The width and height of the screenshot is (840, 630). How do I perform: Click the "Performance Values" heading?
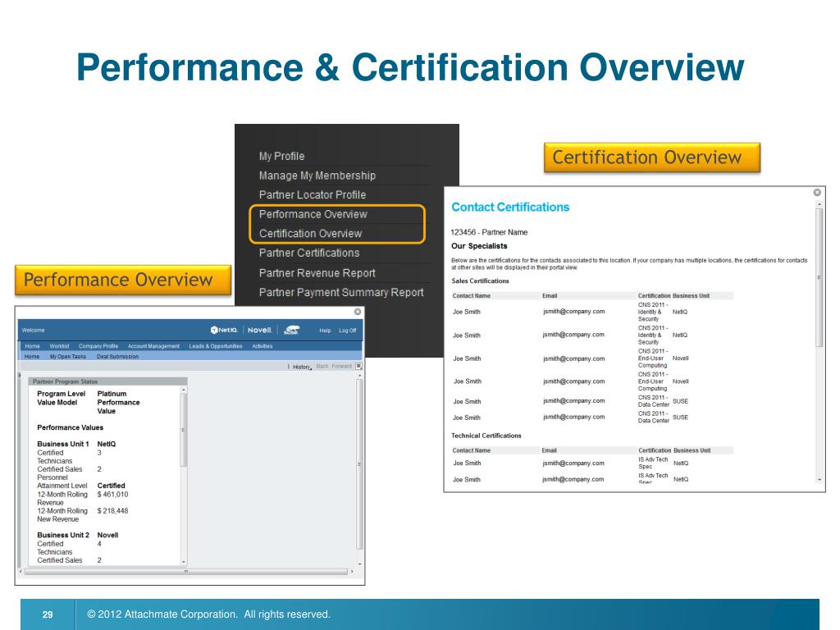(x=71, y=427)
